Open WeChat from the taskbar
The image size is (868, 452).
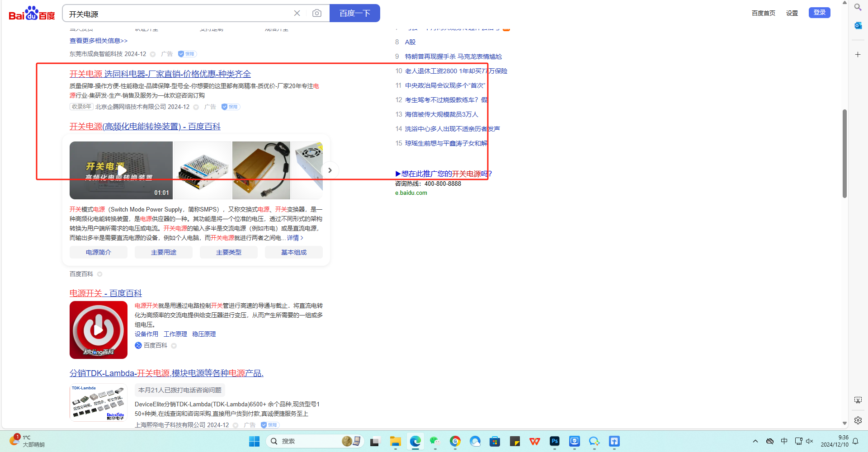tap(435, 441)
